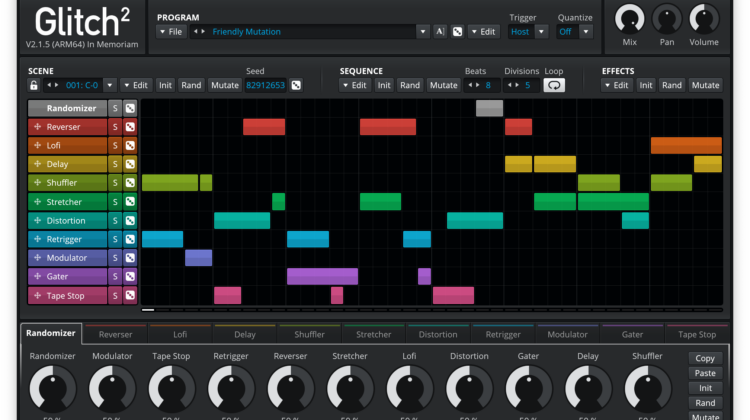Solo the Stretcher lane

[115, 202]
